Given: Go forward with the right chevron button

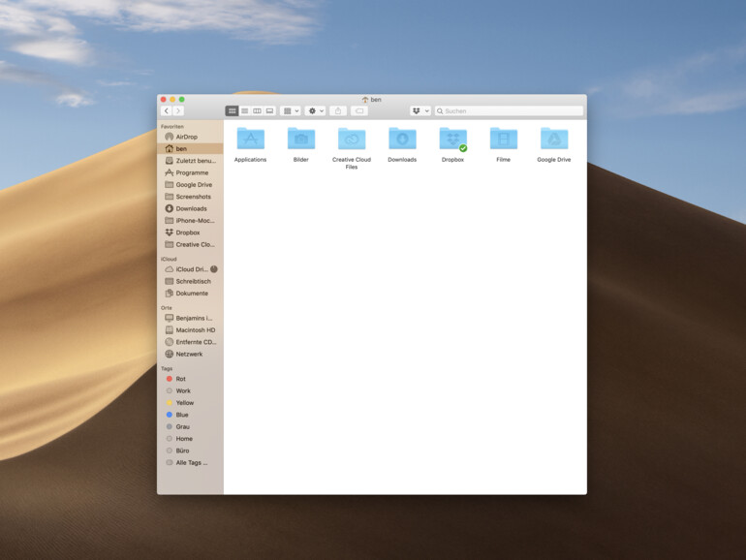Looking at the screenshot, I should tap(178, 110).
